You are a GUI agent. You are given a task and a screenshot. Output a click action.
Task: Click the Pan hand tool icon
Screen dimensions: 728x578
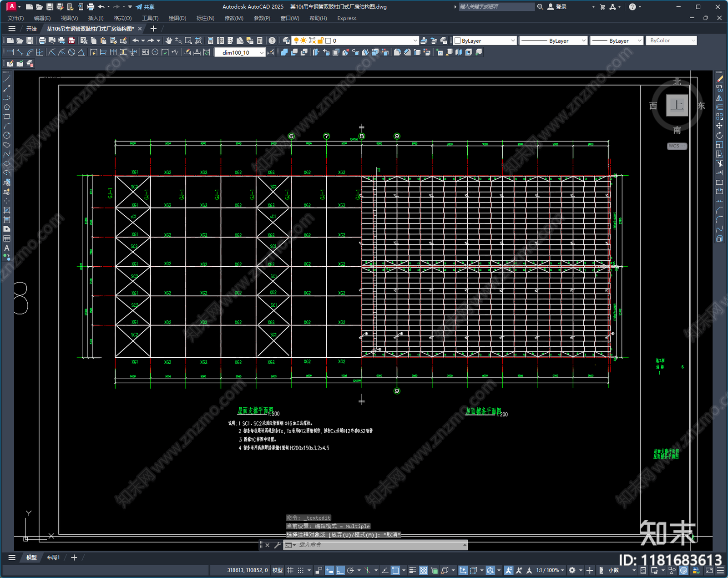169,41
